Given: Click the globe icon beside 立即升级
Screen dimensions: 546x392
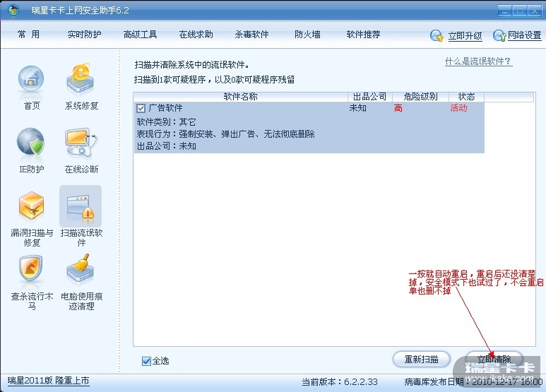Looking at the screenshot, I should pyautogui.click(x=437, y=35).
